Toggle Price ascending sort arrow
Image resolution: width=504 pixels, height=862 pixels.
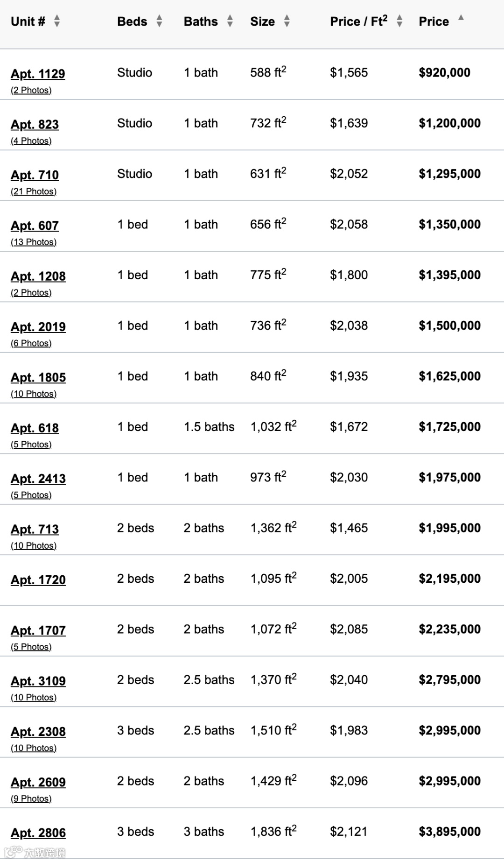(461, 18)
